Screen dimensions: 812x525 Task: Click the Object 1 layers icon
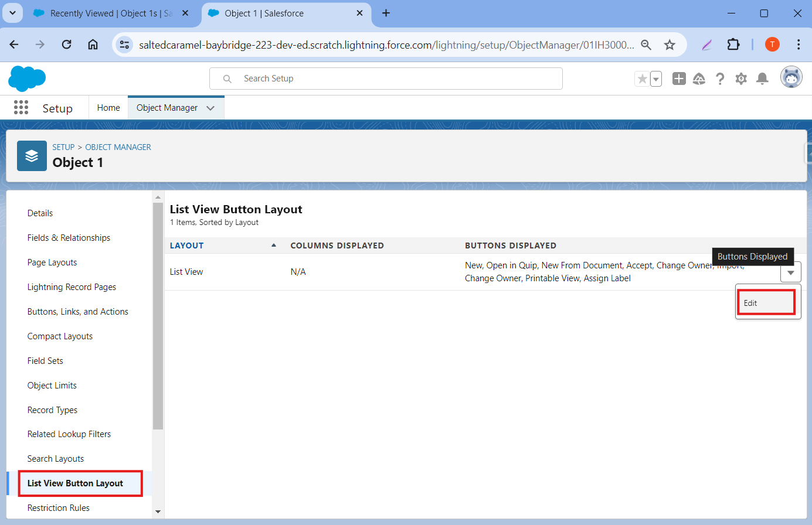[x=32, y=156]
